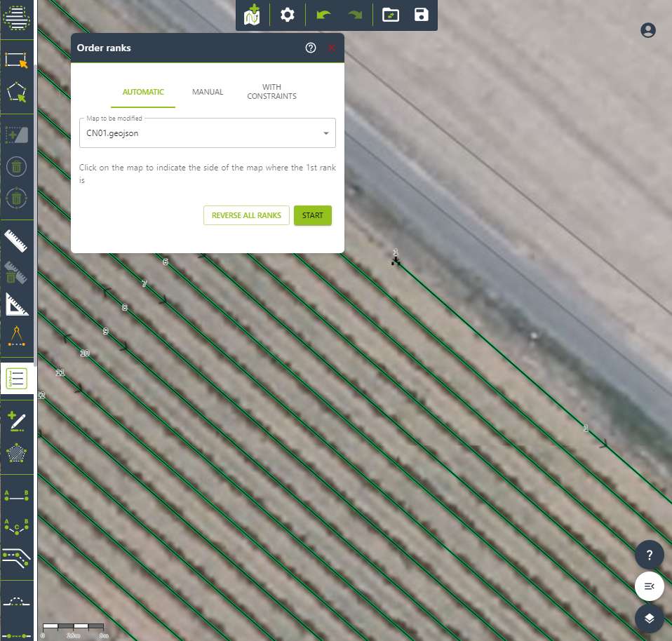Select the polygon selection tool
The width and height of the screenshot is (672, 641).
[16, 93]
